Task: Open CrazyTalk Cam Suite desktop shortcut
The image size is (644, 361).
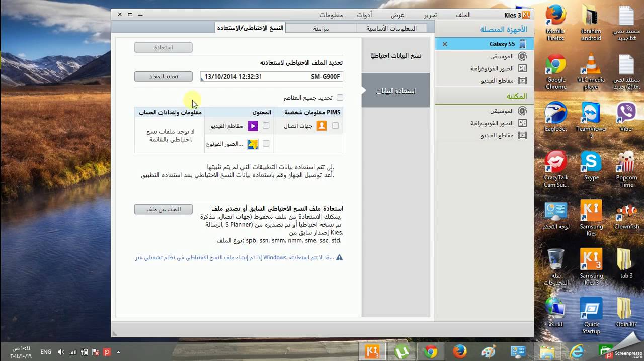Action: [x=556, y=170]
